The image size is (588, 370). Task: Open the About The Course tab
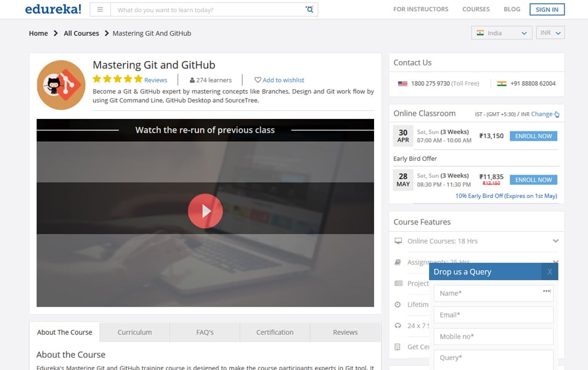point(65,332)
